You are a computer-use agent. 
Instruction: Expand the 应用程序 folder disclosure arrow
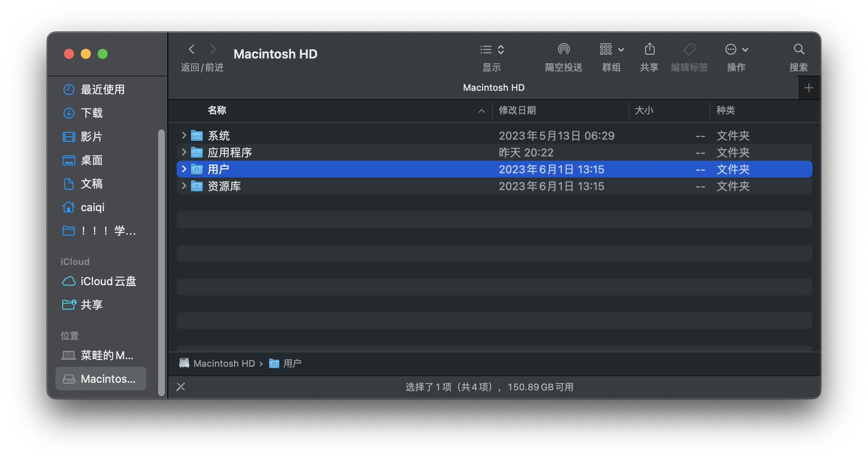(x=184, y=152)
